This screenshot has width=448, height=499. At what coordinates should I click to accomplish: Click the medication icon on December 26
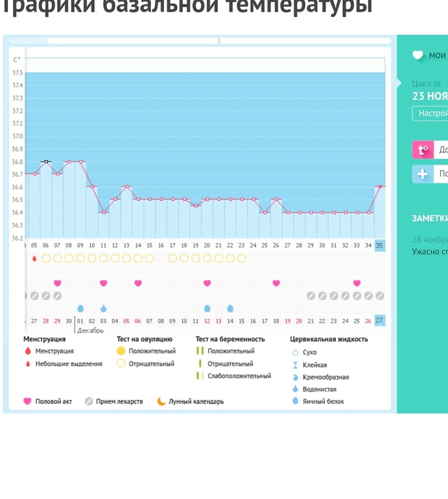[x=368, y=296]
